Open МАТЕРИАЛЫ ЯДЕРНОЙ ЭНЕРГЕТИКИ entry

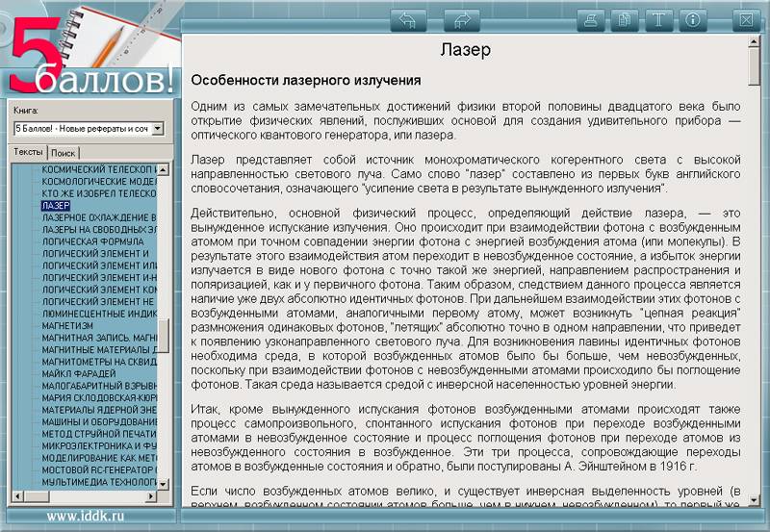coord(99,410)
